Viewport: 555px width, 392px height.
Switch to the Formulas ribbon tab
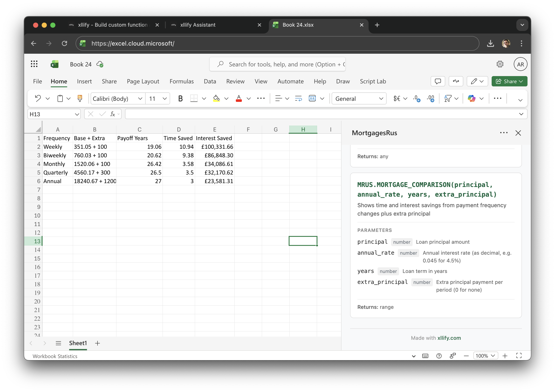181,81
